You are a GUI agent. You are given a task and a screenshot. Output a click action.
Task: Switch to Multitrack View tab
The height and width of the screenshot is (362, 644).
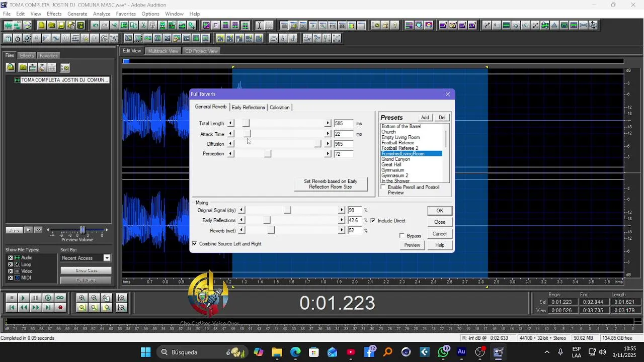[163, 51]
